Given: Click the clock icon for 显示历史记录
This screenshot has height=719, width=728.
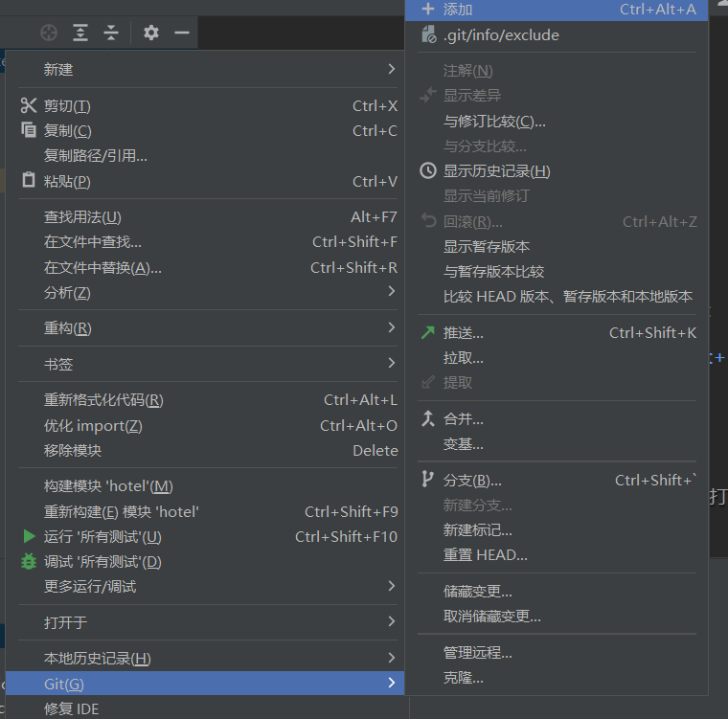Looking at the screenshot, I should click(x=428, y=170).
